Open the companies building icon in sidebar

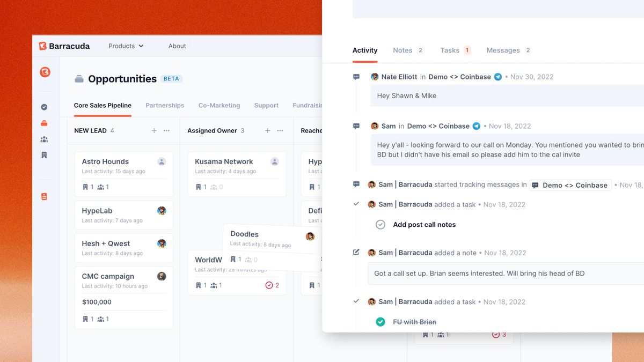point(45,154)
